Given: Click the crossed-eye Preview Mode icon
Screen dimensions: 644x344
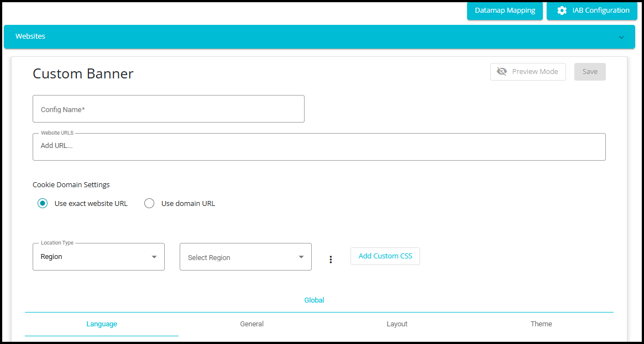Looking at the screenshot, I should click(x=502, y=72).
